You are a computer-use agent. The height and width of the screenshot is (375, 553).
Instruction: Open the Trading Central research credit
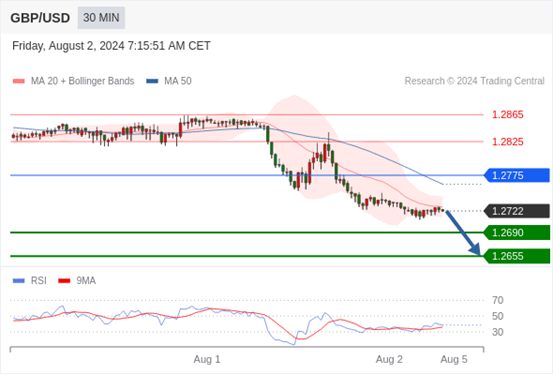click(474, 81)
